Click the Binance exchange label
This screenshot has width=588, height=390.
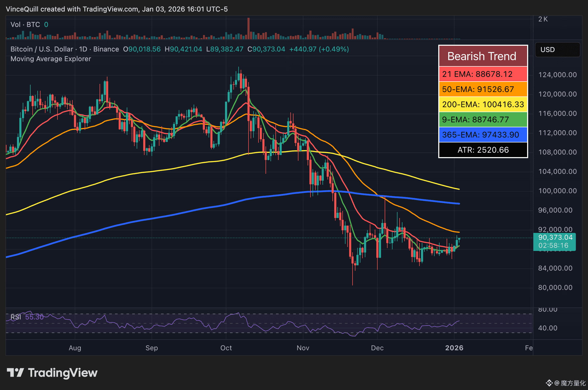(x=106, y=49)
